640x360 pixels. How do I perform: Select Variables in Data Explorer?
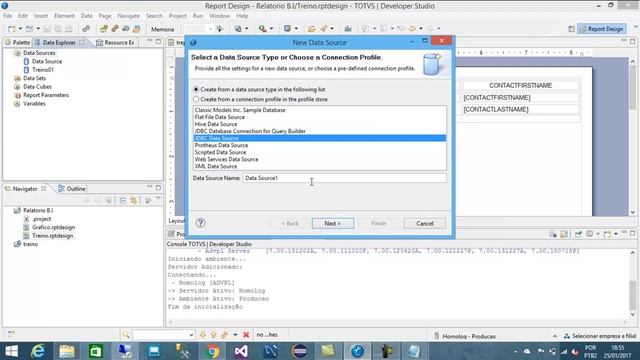coord(34,104)
